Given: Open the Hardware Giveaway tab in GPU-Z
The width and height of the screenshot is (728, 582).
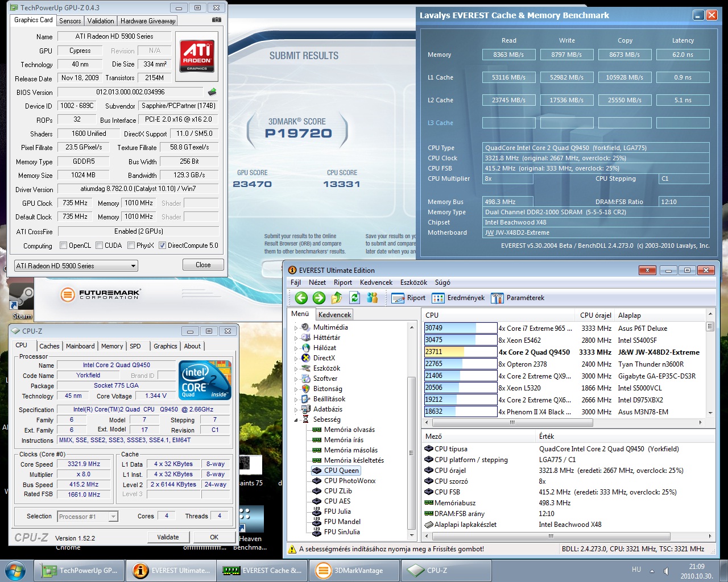Looking at the screenshot, I should [x=148, y=21].
